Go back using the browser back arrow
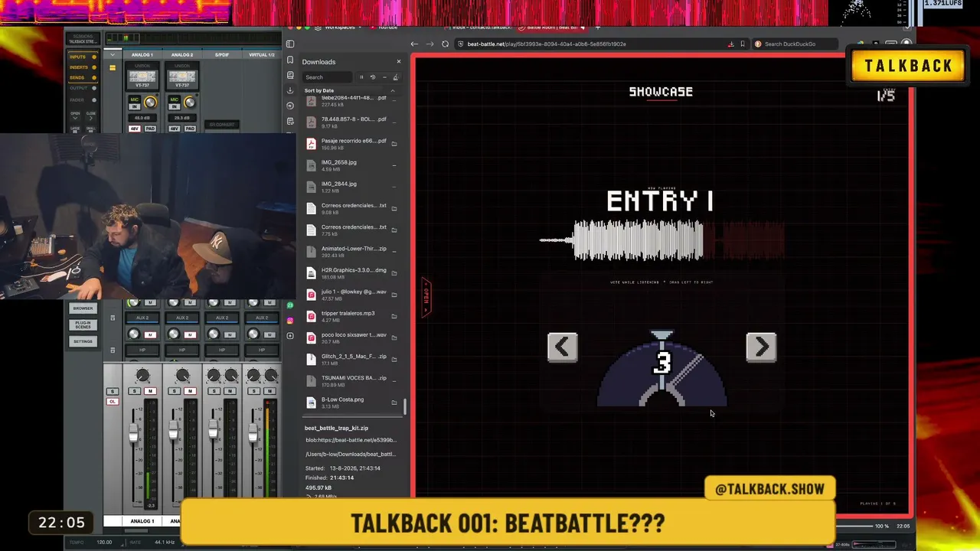The width and height of the screenshot is (980, 551). point(414,44)
